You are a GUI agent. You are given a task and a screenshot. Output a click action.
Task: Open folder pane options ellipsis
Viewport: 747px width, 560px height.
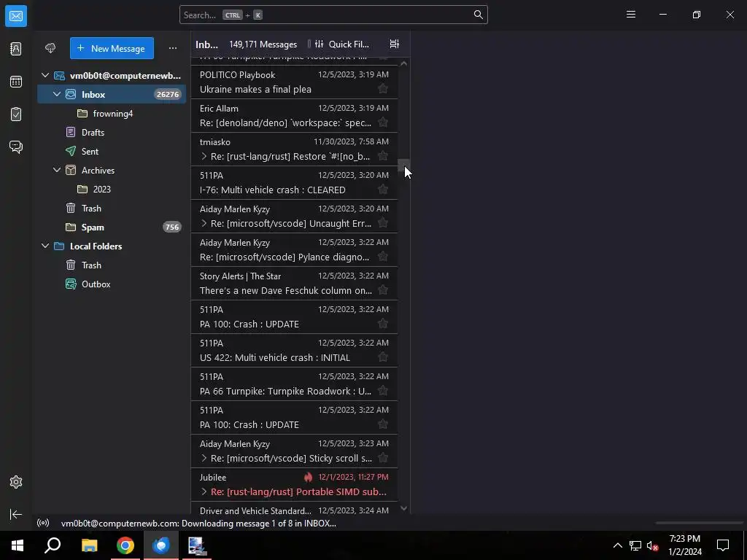click(172, 48)
